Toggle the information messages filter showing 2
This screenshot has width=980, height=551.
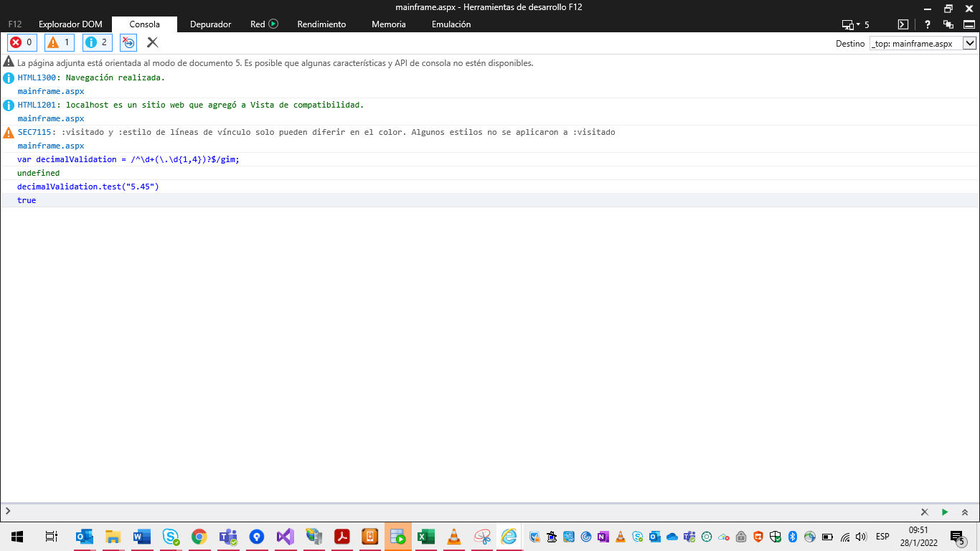click(98, 42)
